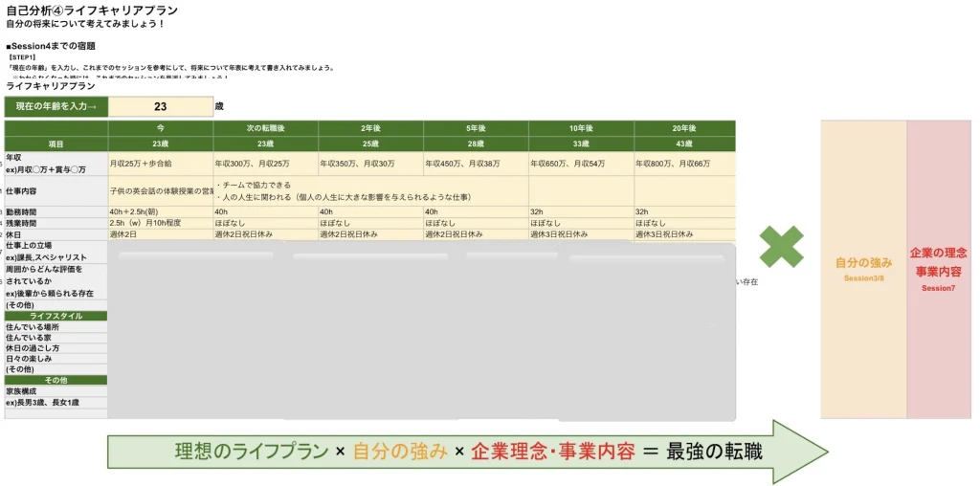Click the current age input cell showing 23

point(160,107)
